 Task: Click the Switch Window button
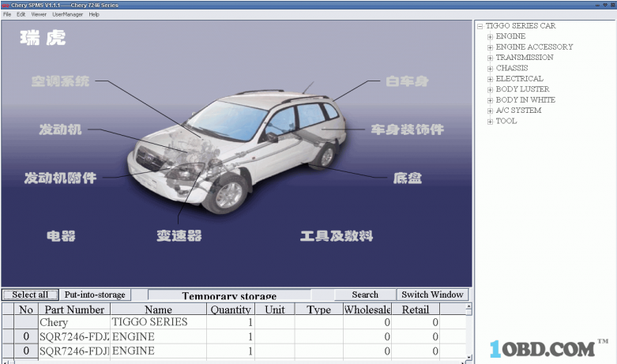tap(432, 295)
